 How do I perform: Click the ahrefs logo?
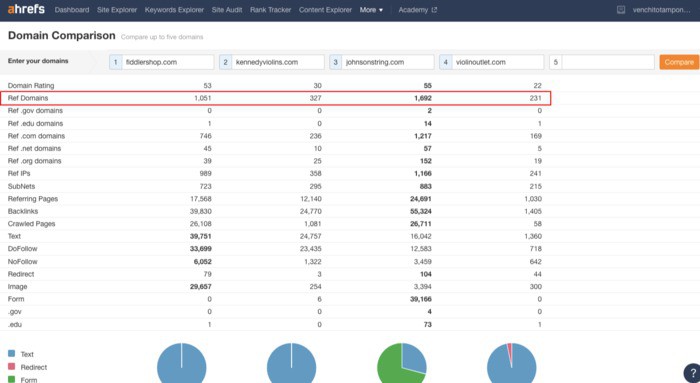coord(26,9)
